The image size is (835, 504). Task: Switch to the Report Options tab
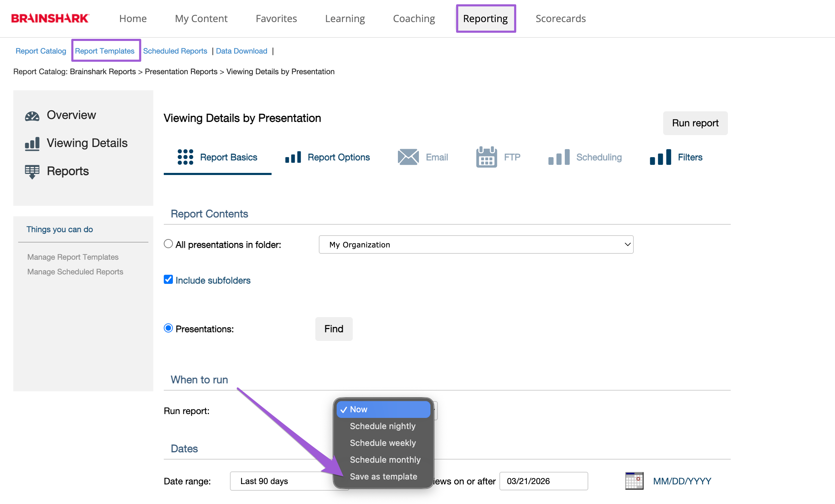pyautogui.click(x=328, y=157)
